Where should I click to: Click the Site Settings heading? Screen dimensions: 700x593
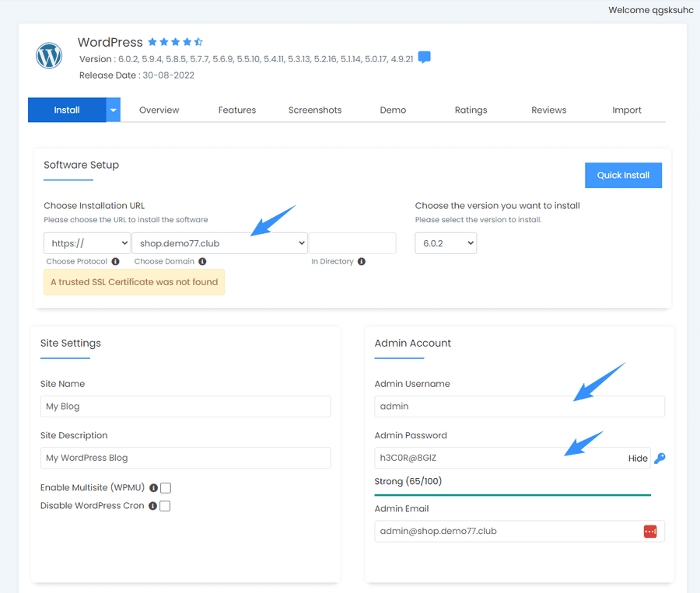[x=71, y=343]
